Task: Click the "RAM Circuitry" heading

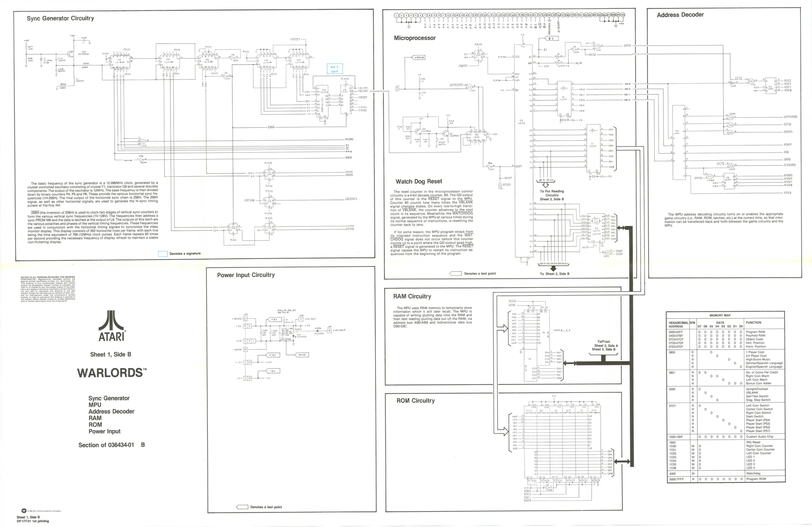Action: [412, 296]
